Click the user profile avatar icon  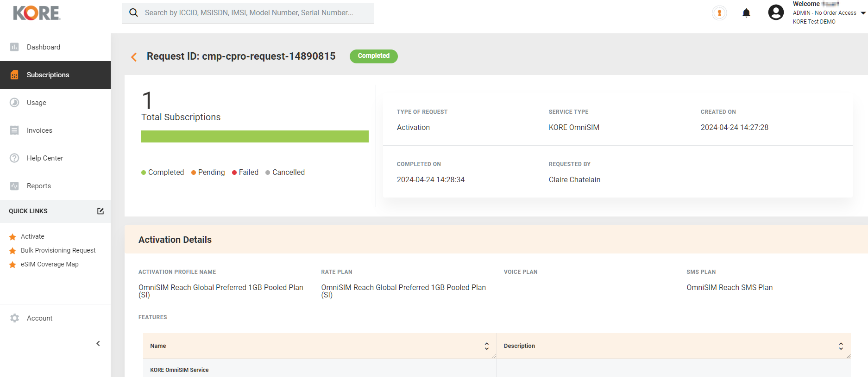point(776,12)
